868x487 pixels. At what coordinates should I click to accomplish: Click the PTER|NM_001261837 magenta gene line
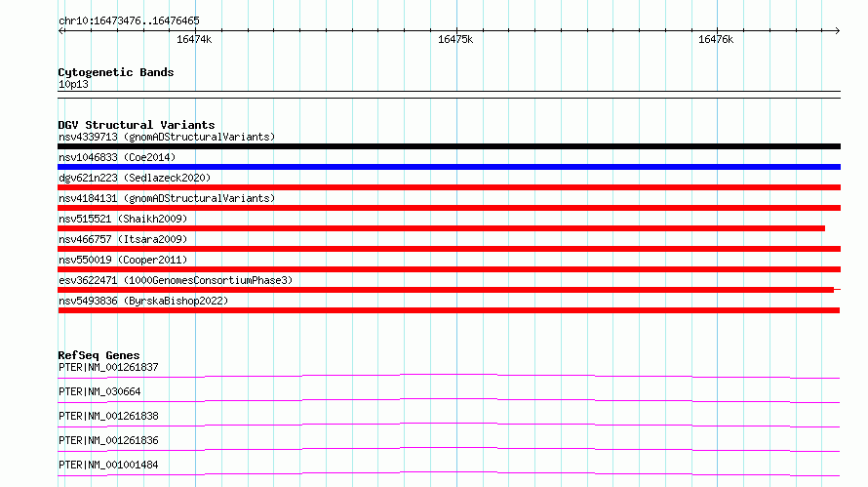[449, 376]
